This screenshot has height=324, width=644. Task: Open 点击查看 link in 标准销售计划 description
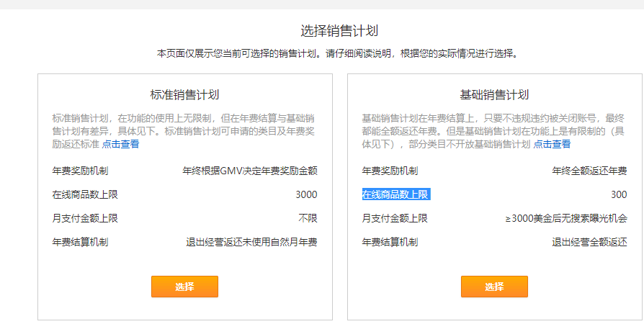pos(120,144)
